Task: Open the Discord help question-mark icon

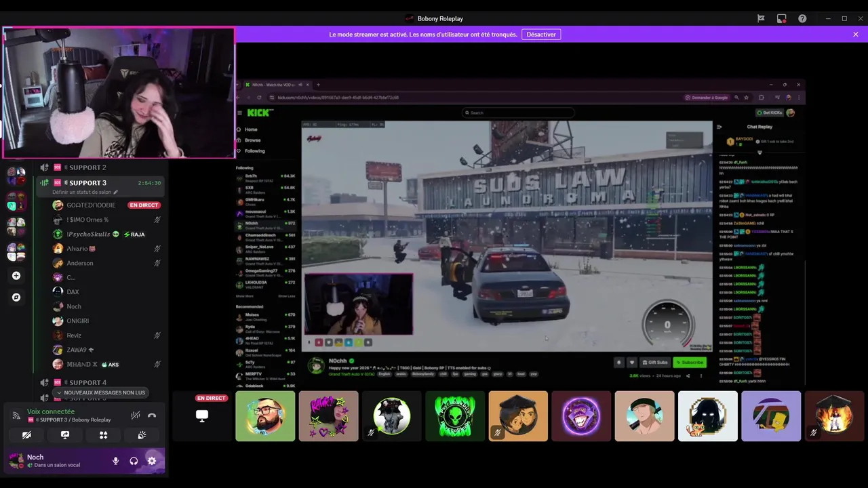Action: [802, 18]
